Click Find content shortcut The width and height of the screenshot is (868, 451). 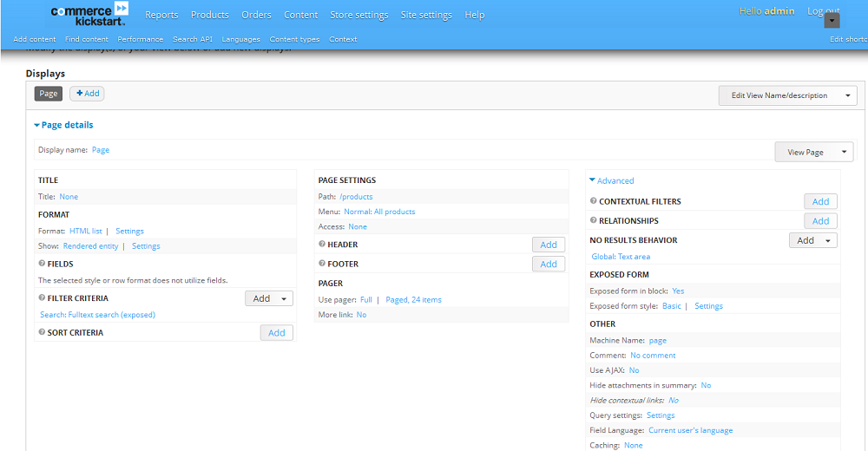86,39
